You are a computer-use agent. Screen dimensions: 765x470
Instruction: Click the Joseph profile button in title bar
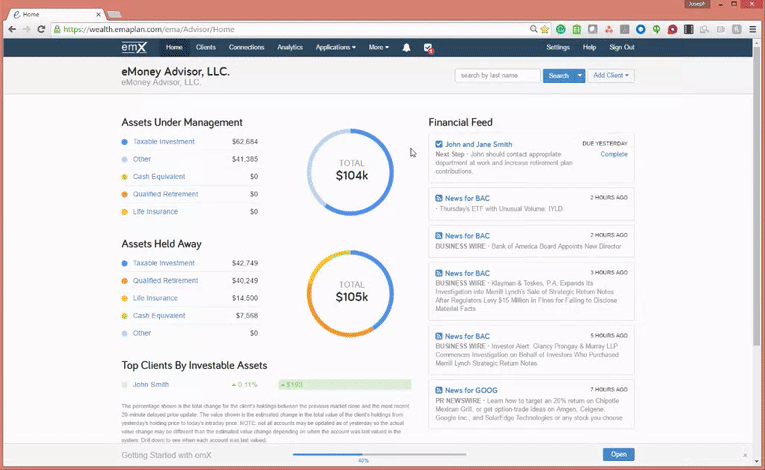click(x=696, y=4)
